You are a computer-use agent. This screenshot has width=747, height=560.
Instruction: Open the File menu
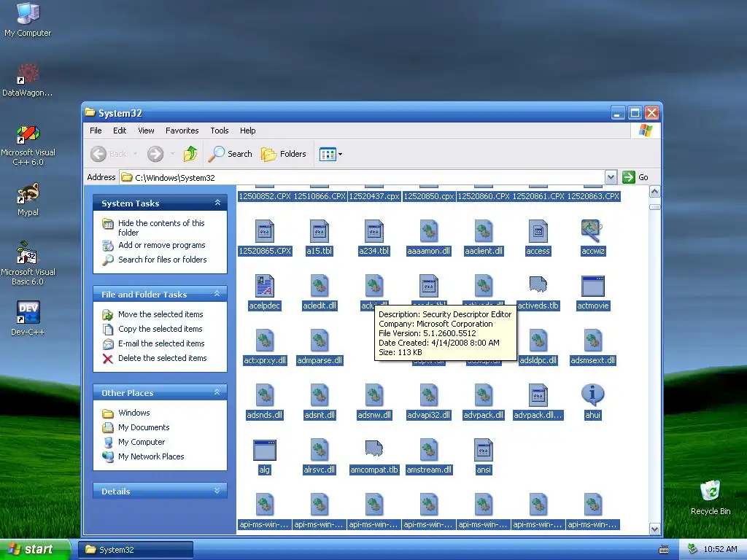[96, 131]
